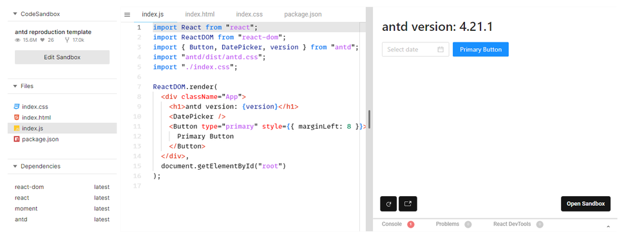Screen dimensions: 644x245
Task: Click the refresh preview icon button
Action: coord(388,204)
